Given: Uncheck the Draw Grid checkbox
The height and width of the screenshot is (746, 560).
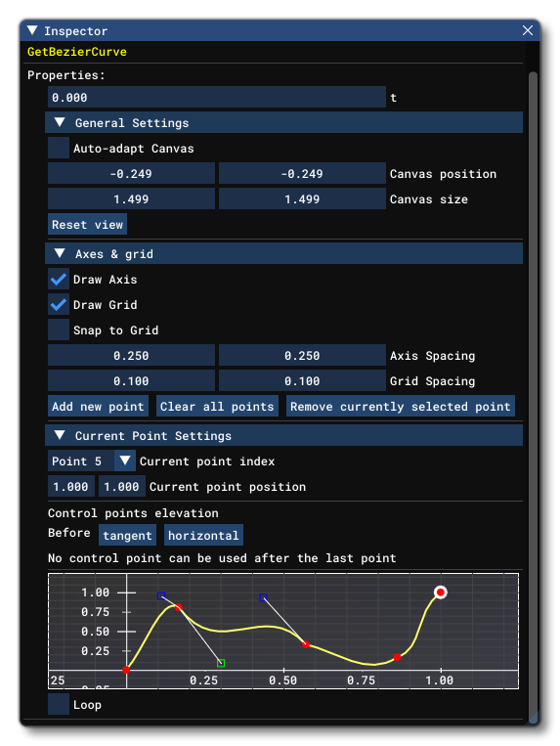Looking at the screenshot, I should point(59,304).
